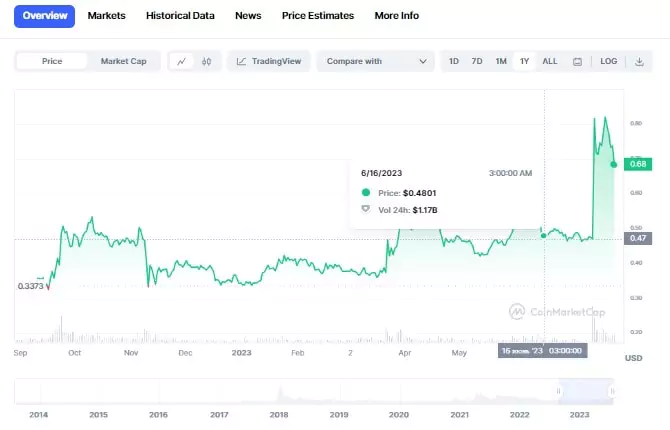Click the chevron arrow in Compare with

(422, 61)
